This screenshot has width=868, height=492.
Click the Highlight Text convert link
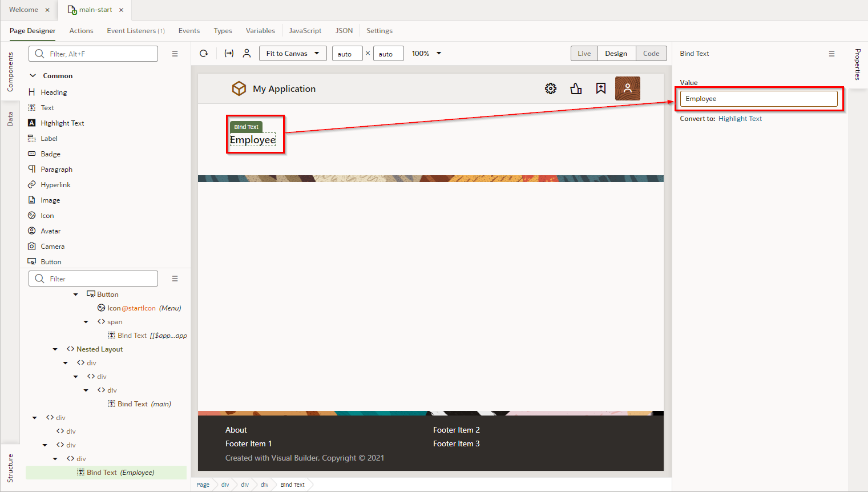click(740, 119)
